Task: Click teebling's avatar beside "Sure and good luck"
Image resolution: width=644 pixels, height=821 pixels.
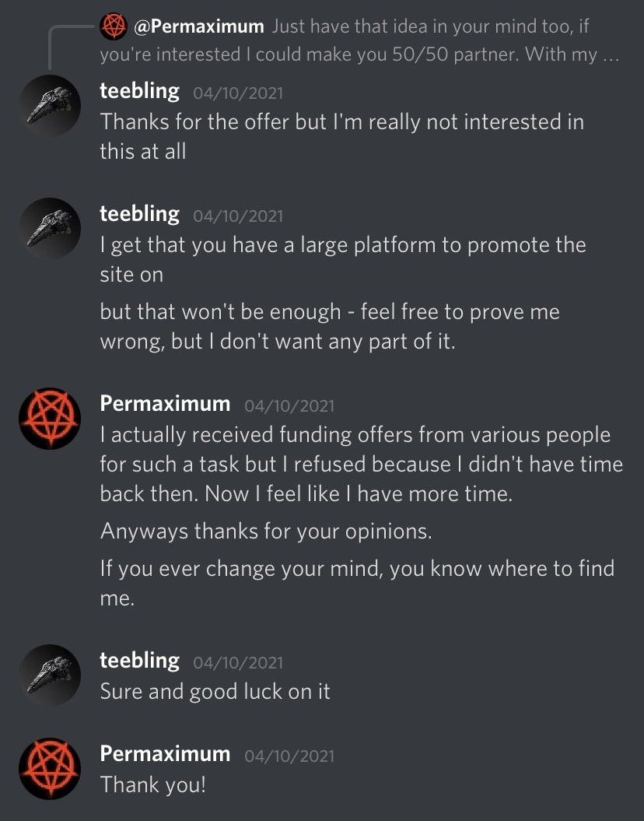Action: tap(50, 675)
